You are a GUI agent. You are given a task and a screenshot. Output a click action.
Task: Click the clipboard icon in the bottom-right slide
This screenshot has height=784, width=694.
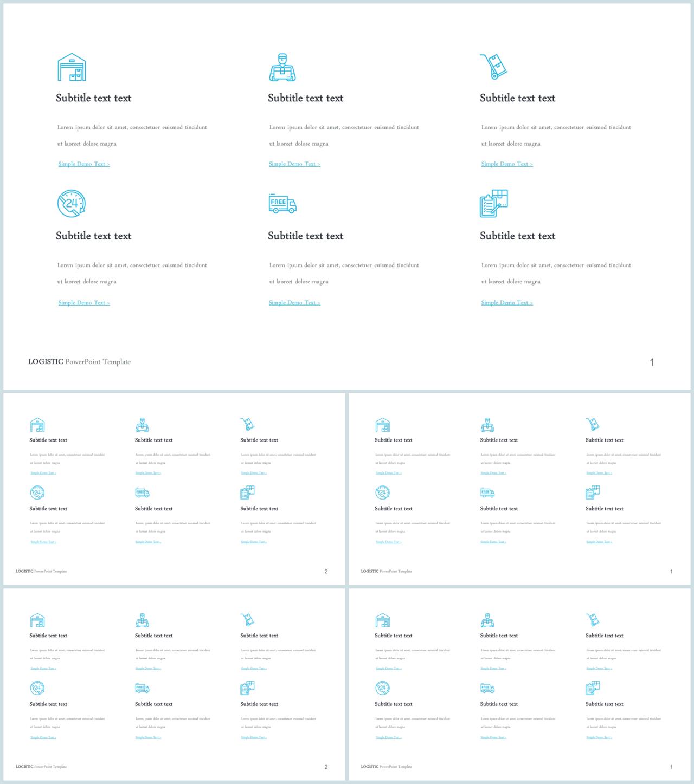593,688
